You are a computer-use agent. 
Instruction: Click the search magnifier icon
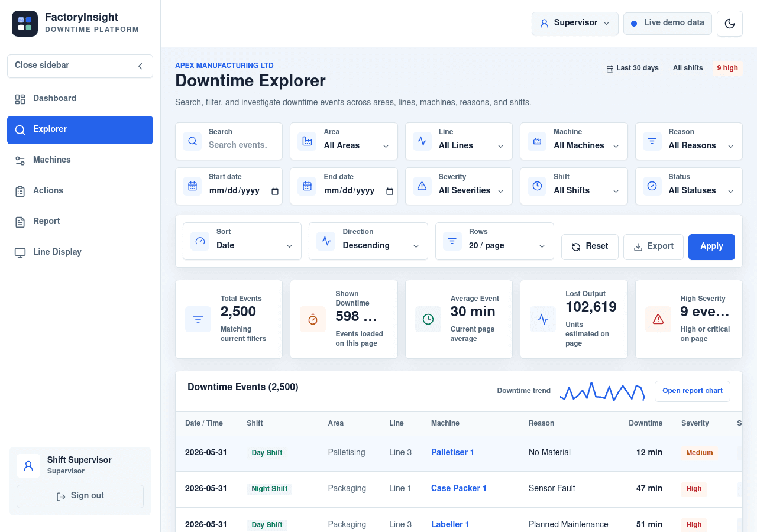[x=192, y=141]
